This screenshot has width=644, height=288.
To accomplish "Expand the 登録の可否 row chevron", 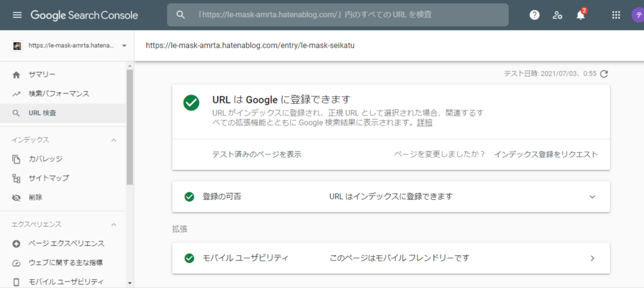I will click(x=592, y=197).
